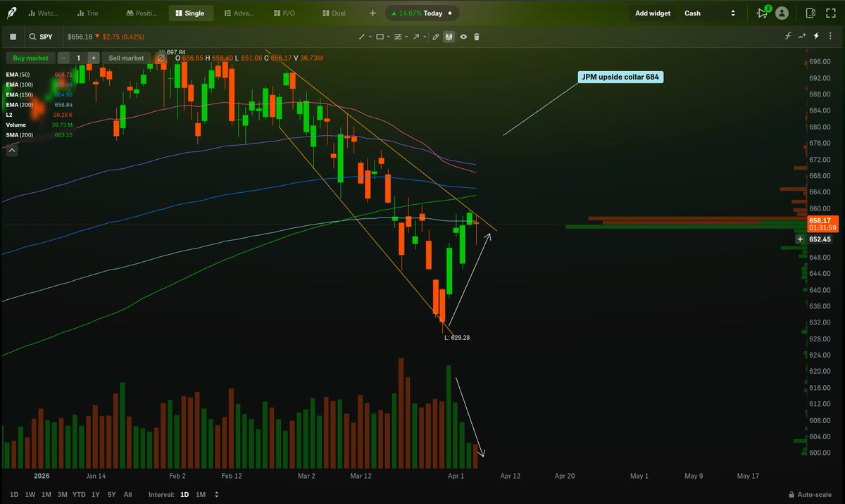Open notifications icon with badge 2
The width and height of the screenshot is (845, 504).
763,13
